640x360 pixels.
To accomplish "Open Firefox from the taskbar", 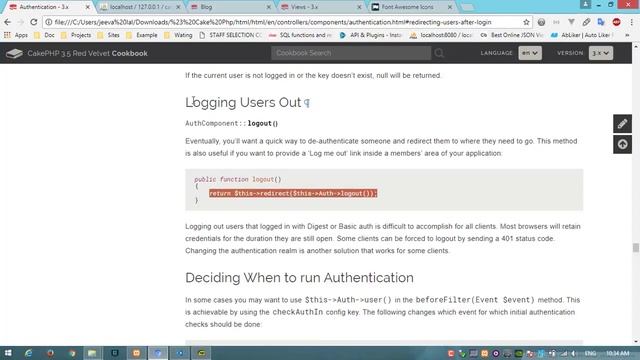I will pos(50,353).
